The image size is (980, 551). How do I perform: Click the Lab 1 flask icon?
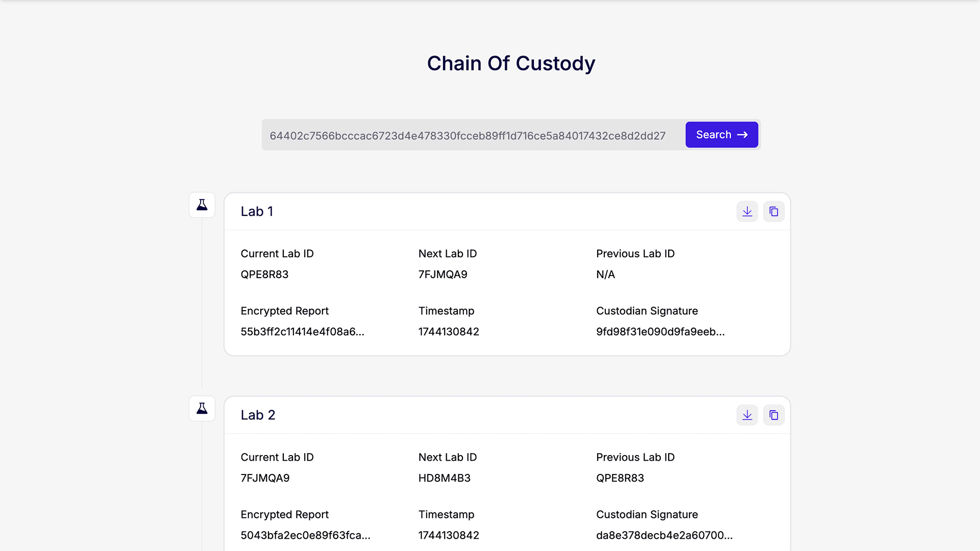[x=202, y=205]
